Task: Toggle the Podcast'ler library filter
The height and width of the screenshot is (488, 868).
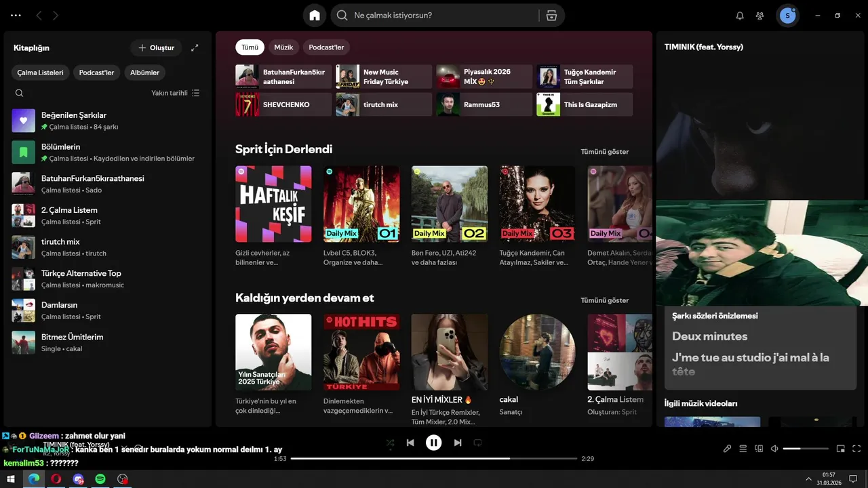Action: (x=97, y=73)
